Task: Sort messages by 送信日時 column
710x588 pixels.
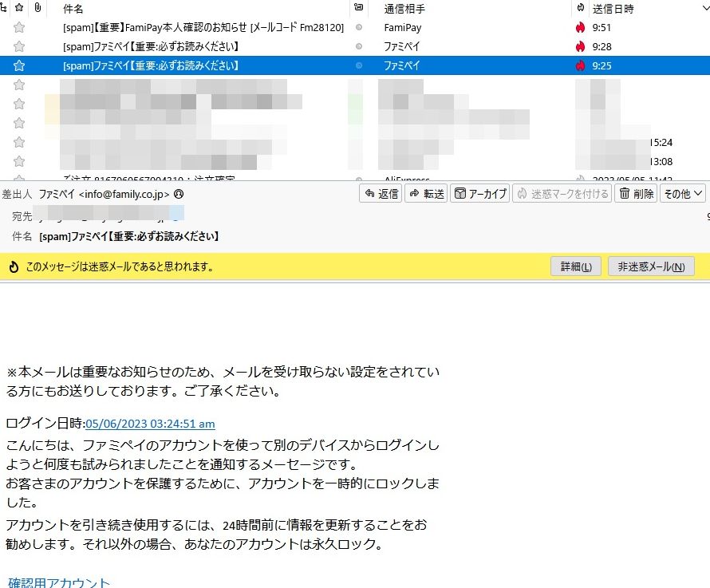Action: point(613,9)
